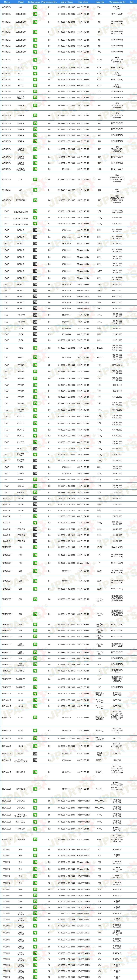Click belt icon for Renault Safrane row
Image resolution: width=137 pixels, height=980 pixels.
click(35, 822)
